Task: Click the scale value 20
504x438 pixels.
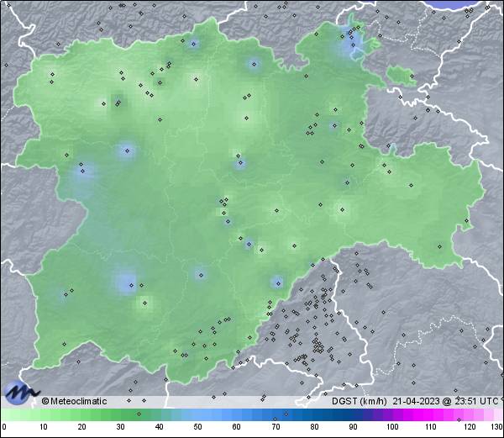Action: 82,427
